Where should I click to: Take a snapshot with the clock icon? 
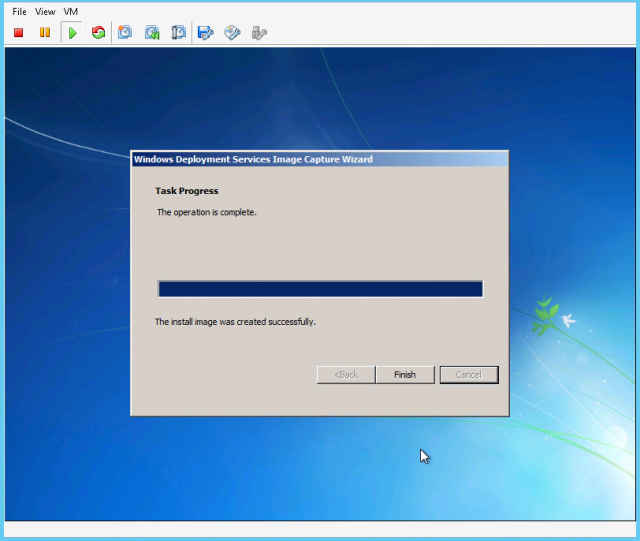[125, 33]
